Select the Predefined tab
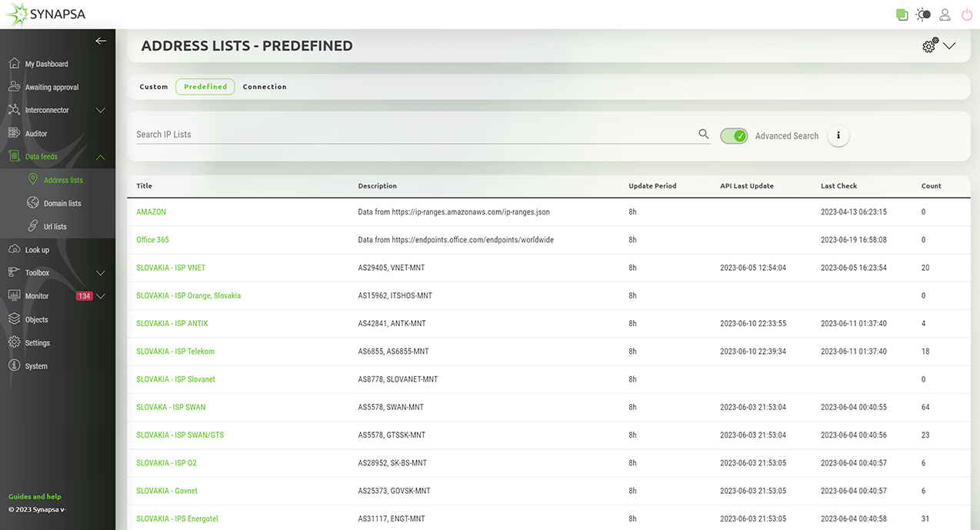The height and width of the screenshot is (530, 980). click(205, 87)
